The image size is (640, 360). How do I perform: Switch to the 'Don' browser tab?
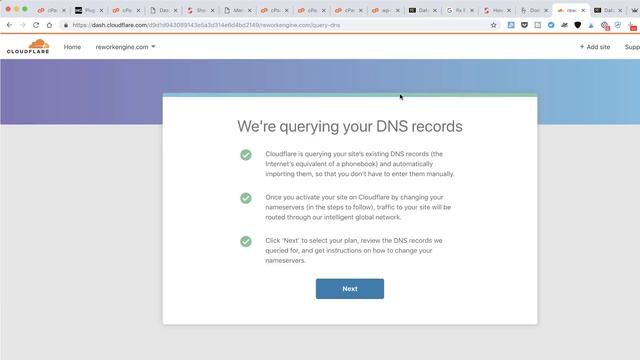pyautogui.click(x=534, y=10)
